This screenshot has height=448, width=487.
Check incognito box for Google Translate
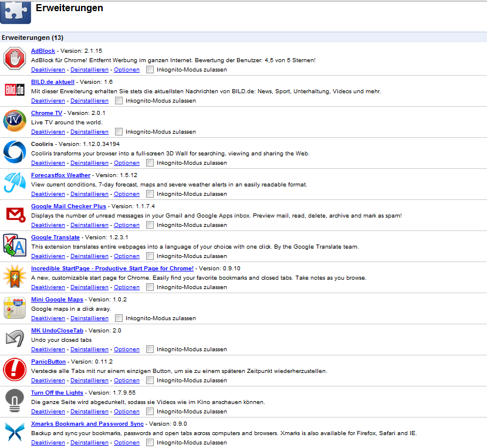tap(150, 256)
